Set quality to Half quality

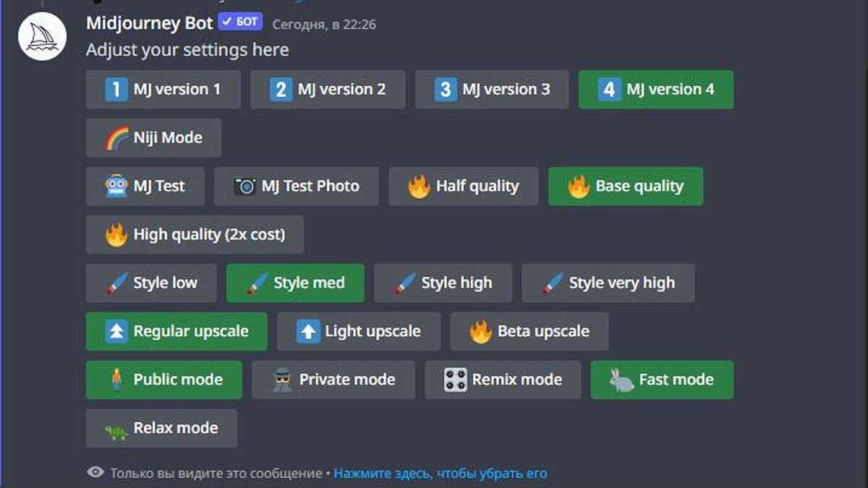(x=464, y=187)
